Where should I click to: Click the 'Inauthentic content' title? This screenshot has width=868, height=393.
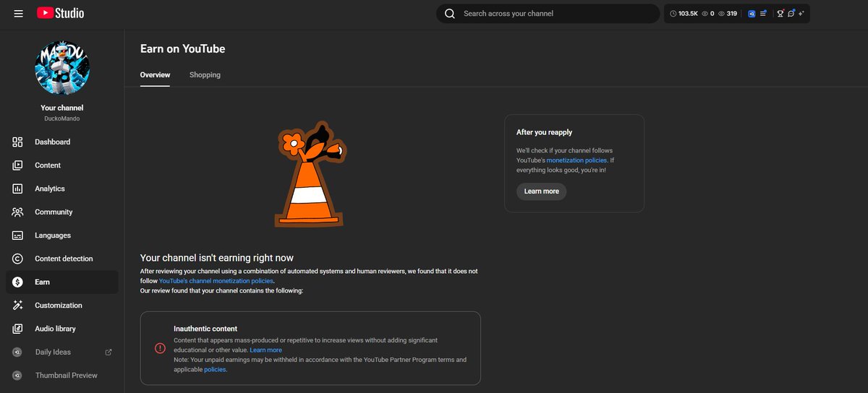[205, 329]
